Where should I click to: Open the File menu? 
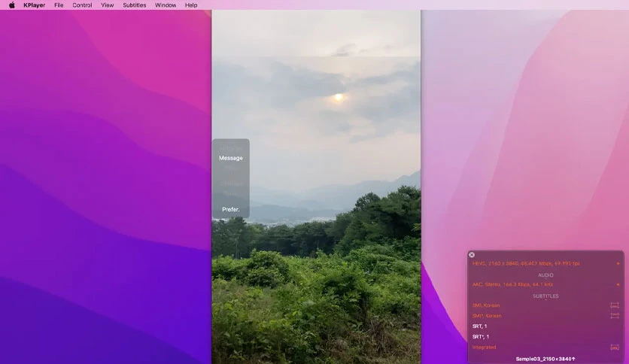tap(59, 5)
